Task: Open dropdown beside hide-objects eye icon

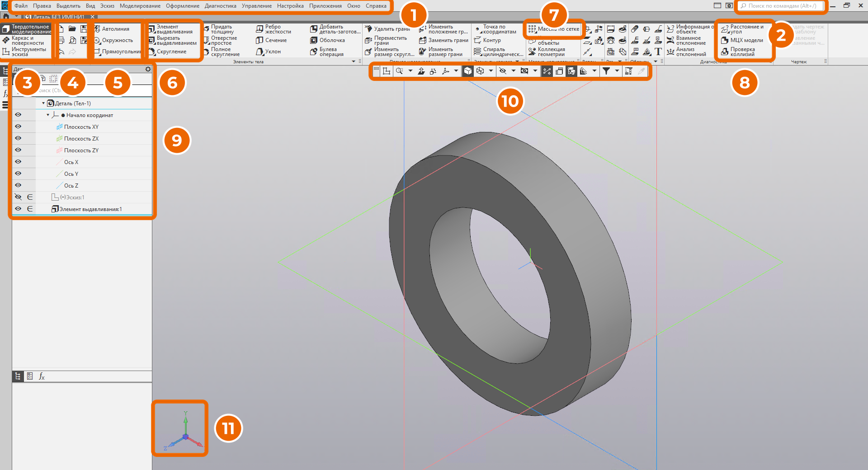Action: 514,71
